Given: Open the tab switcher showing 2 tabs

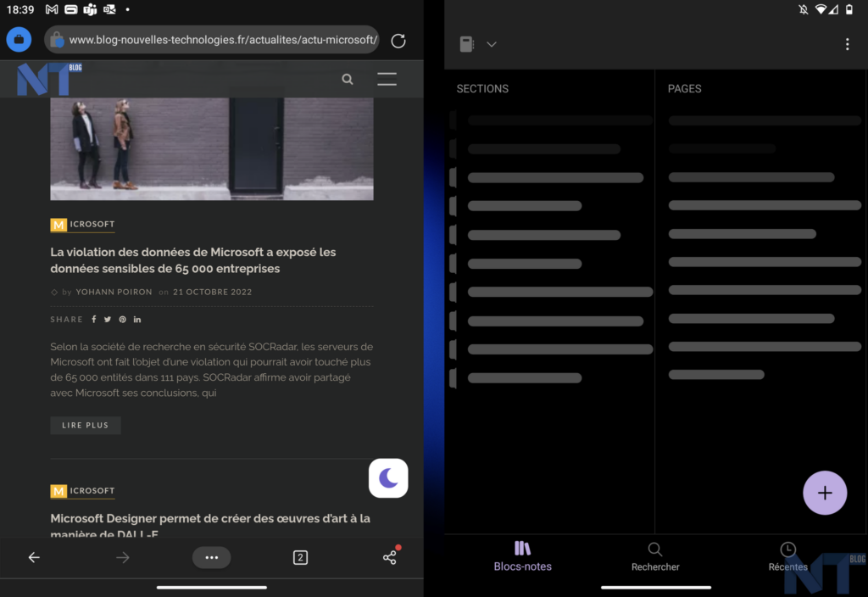Looking at the screenshot, I should tap(300, 557).
